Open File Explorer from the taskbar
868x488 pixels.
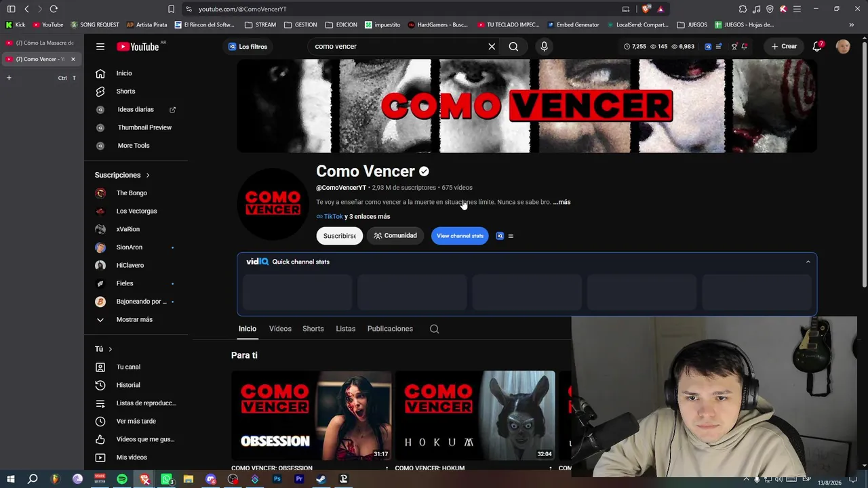tap(189, 479)
